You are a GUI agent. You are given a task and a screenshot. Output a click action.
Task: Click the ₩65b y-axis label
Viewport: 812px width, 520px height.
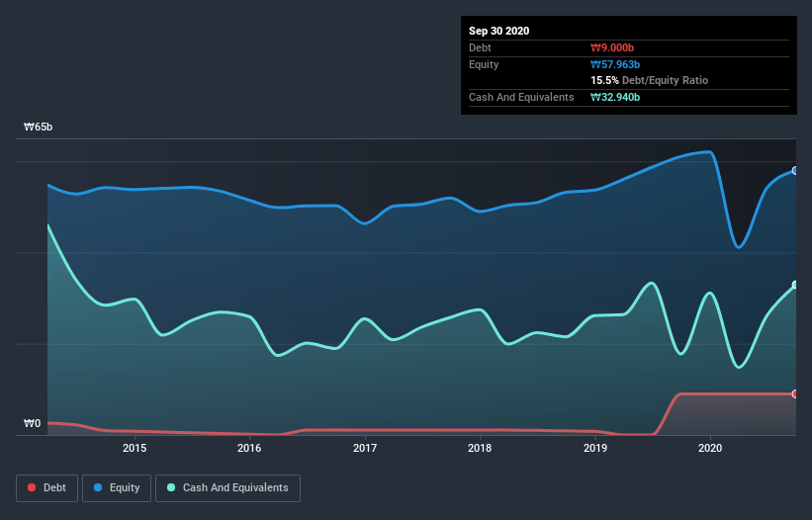pos(39,128)
